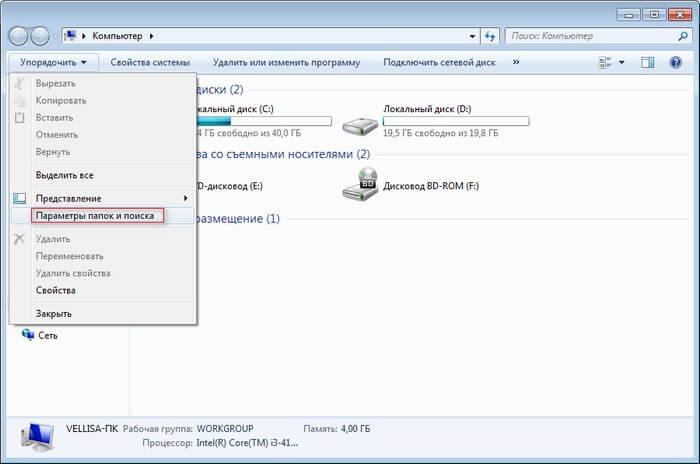This screenshot has width=700, height=464.
Task: Select the Local Disk (D:) drive icon
Action: point(360,124)
